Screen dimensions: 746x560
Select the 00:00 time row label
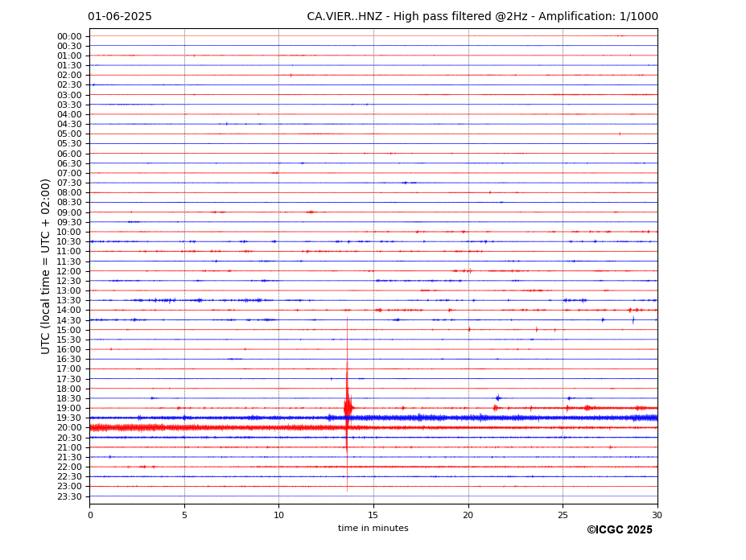coord(69,37)
